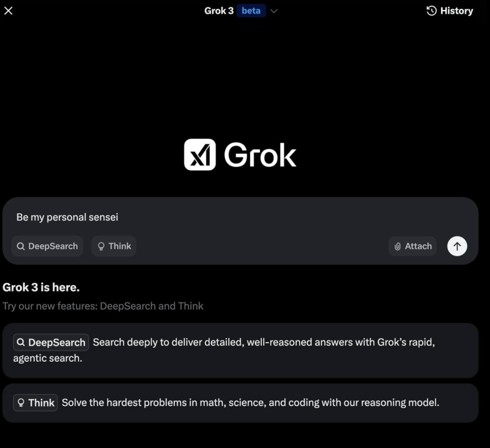Click the paperclip icon in Attach
Viewport: 490px width, 448px height.
coord(397,246)
